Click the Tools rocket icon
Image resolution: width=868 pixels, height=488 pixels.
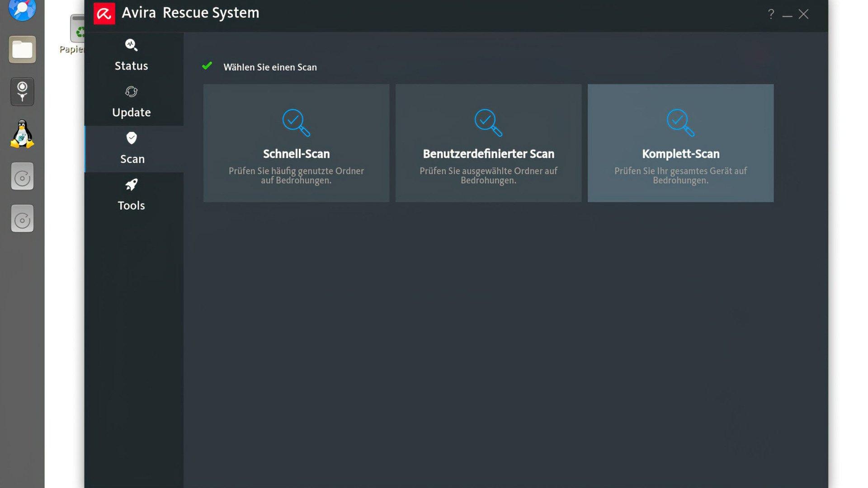pyautogui.click(x=131, y=184)
